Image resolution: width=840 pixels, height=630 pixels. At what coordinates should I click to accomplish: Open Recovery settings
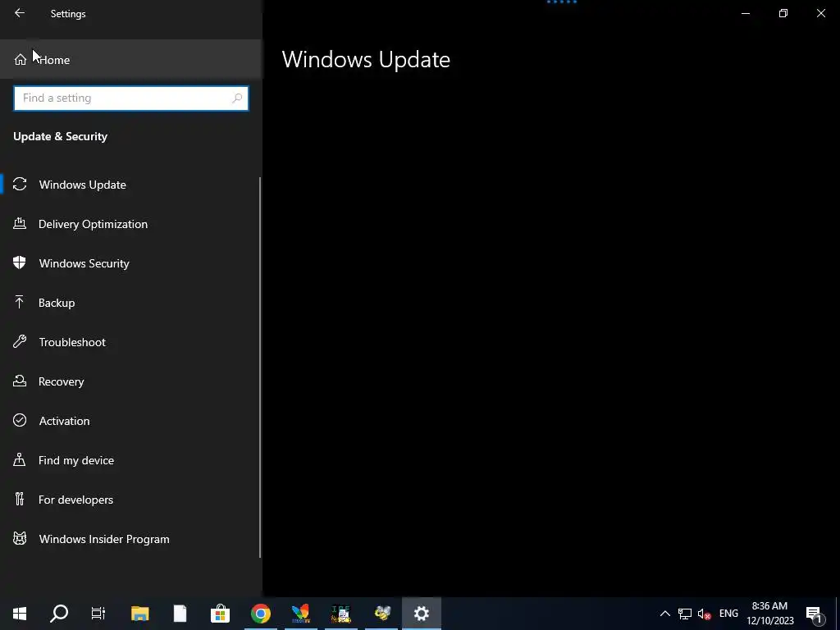130,381
